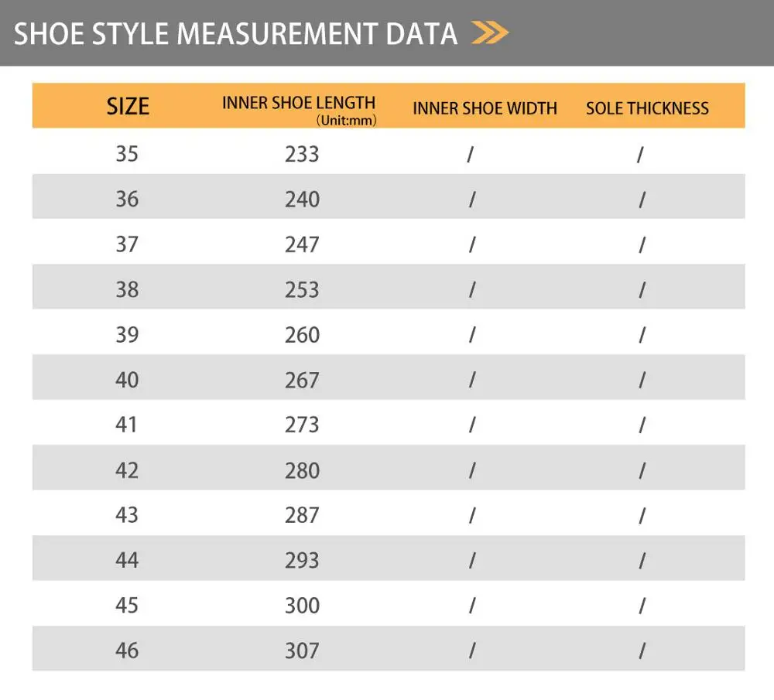The width and height of the screenshot is (774, 700).
Task: Select size value "38"
Action: (x=127, y=289)
